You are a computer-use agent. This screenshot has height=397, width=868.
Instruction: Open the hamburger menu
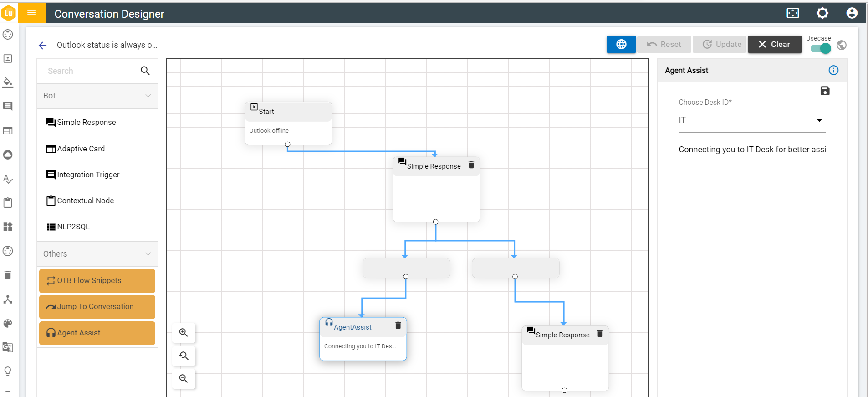[31, 13]
